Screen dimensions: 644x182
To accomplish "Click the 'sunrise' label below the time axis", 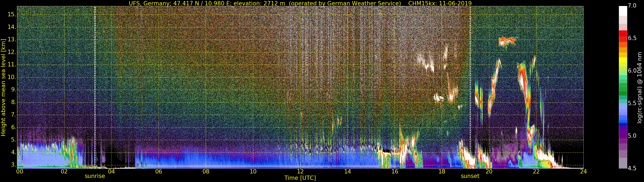I will (x=95, y=176).
